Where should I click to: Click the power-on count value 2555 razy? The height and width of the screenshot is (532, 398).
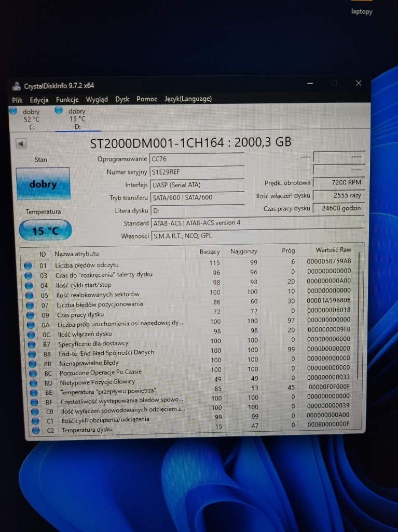339,195
